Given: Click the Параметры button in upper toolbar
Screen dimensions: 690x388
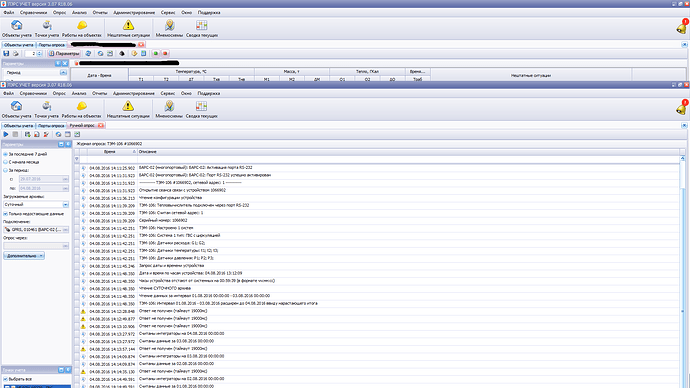Looking at the screenshot, I should [x=64, y=54].
